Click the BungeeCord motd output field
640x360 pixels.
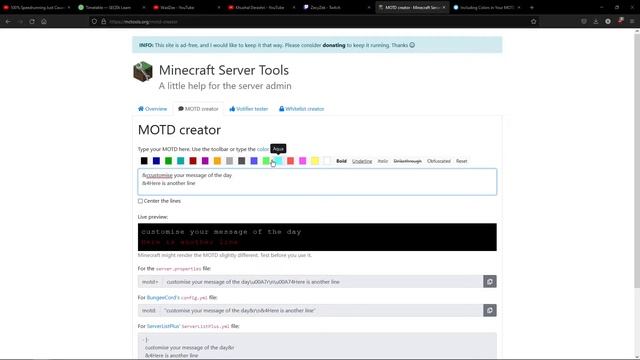pos(322,310)
